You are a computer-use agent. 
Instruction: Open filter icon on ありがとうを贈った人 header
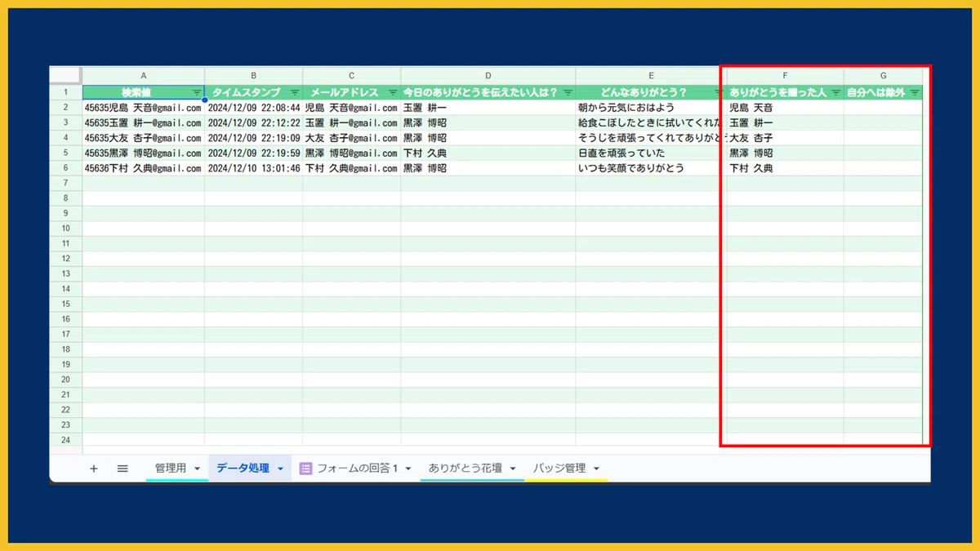[x=835, y=92]
